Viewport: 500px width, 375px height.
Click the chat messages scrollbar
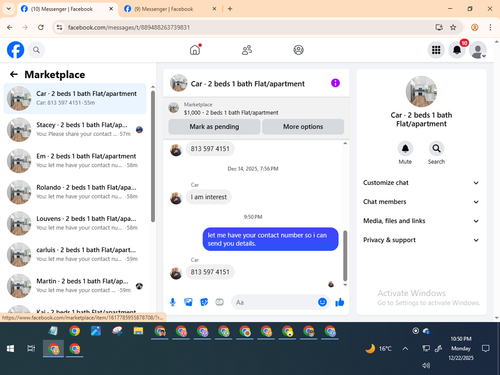click(345, 255)
